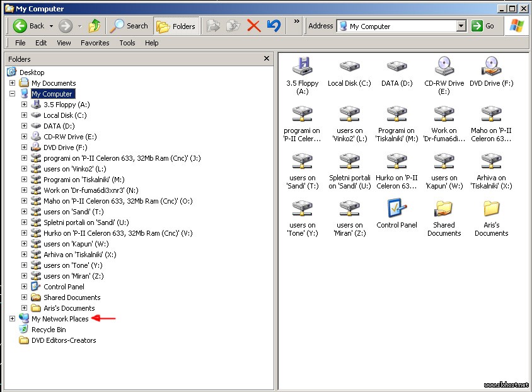Close the Folders pane with X

pos(267,59)
